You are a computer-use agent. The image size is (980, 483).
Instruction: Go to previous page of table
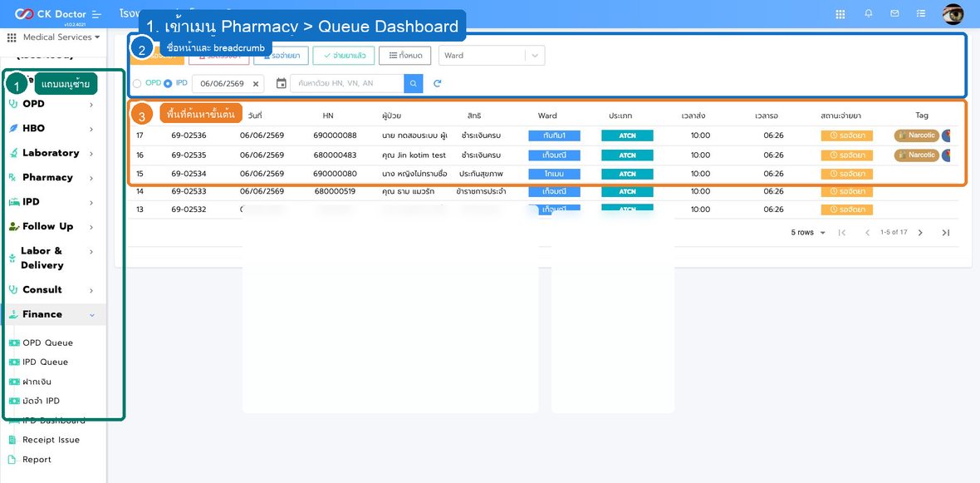coord(868,233)
